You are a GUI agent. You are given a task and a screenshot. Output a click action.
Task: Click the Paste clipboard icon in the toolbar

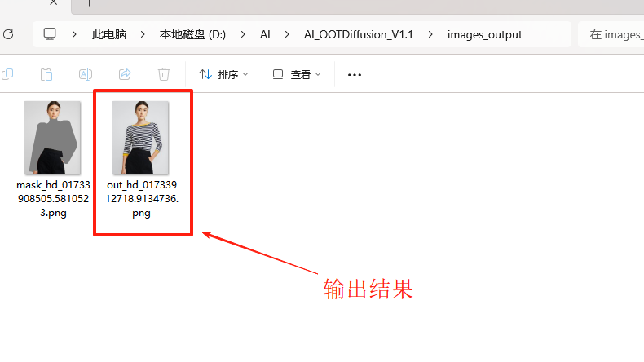[x=46, y=74]
